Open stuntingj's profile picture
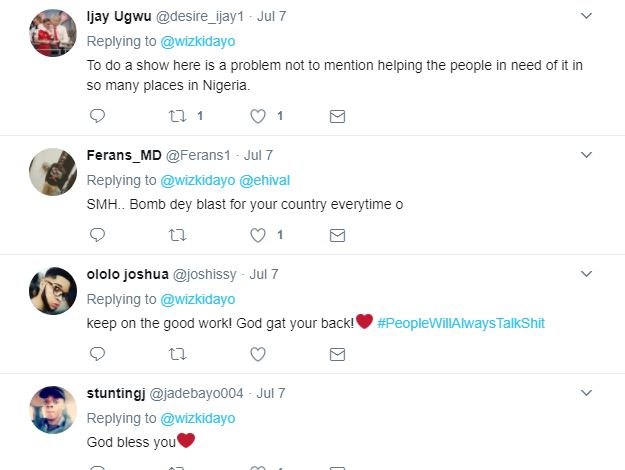The width and height of the screenshot is (625, 470). [52, 410]
